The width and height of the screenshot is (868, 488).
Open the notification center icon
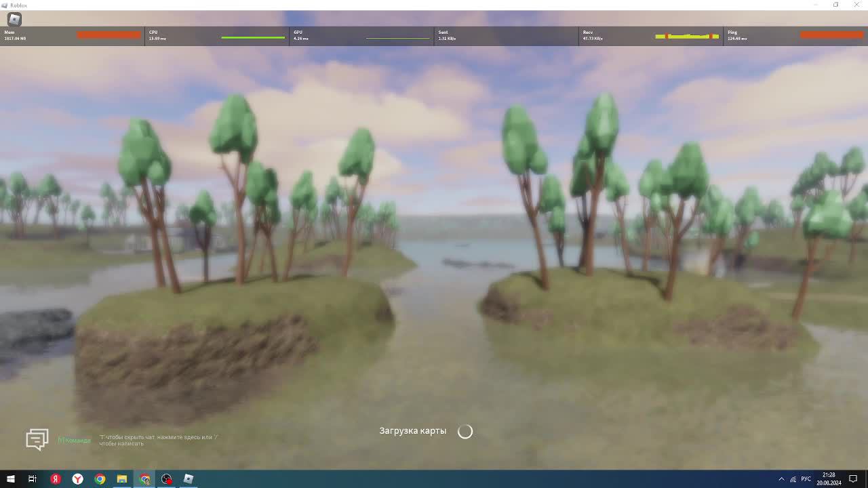coord(853,479)
